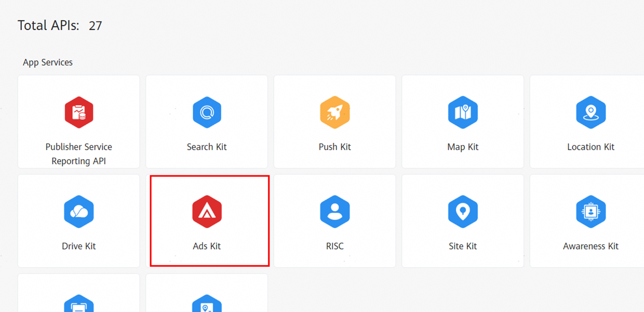
Task: Click the Drive Kit cloud icon
Action: pyautogui.click(x=79, y=212)
